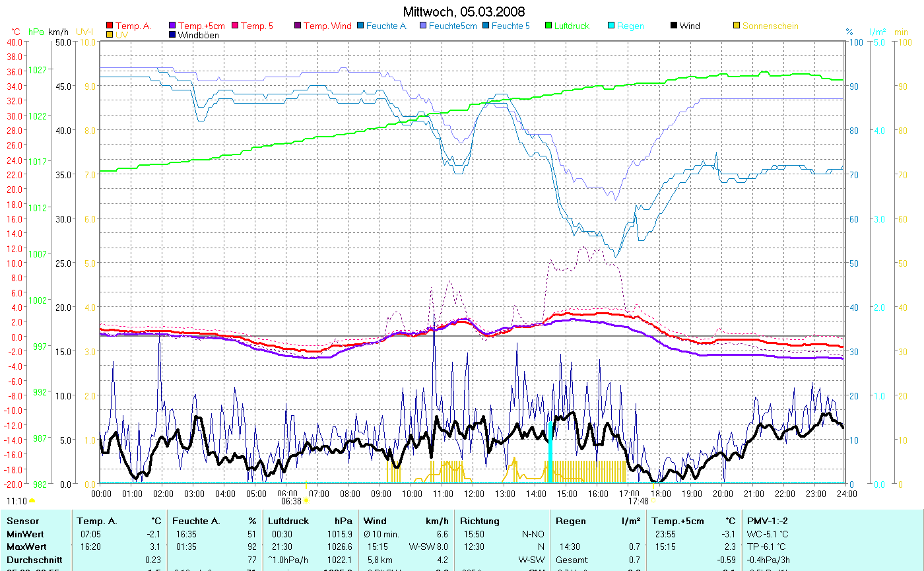Click the Feuchte 5 legend label
The image size is (924, 571).
510,26
